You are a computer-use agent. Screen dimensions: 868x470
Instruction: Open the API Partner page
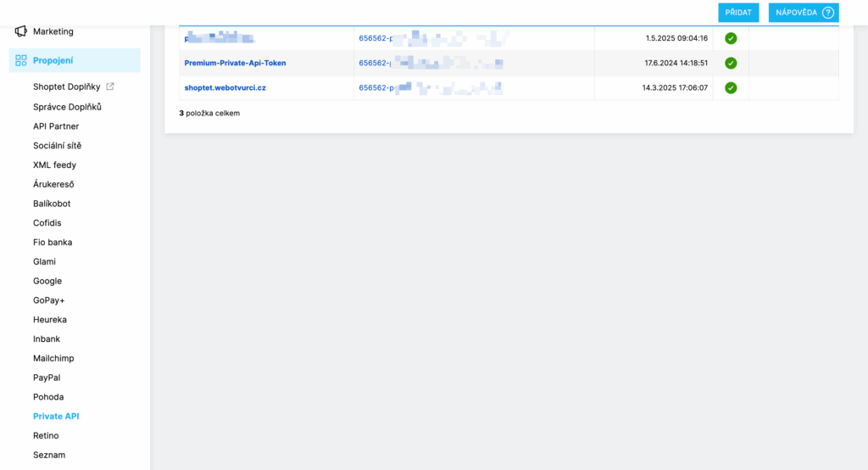pyautogui.click(x=56, y=126)
